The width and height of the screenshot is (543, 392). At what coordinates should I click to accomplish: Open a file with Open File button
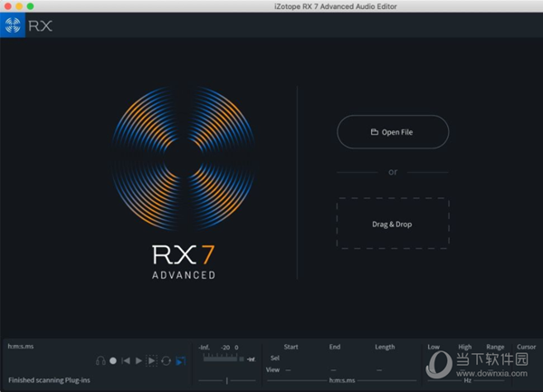coord(393,132)
